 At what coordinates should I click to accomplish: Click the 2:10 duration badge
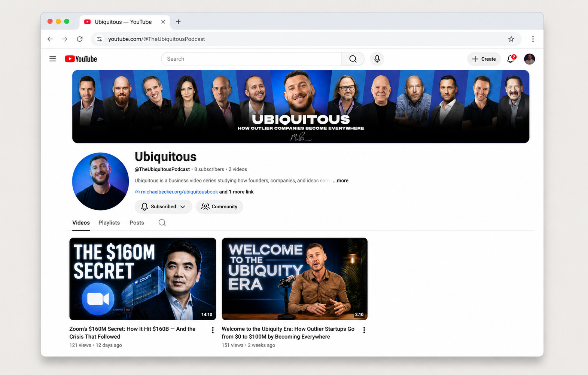[359, 315]
